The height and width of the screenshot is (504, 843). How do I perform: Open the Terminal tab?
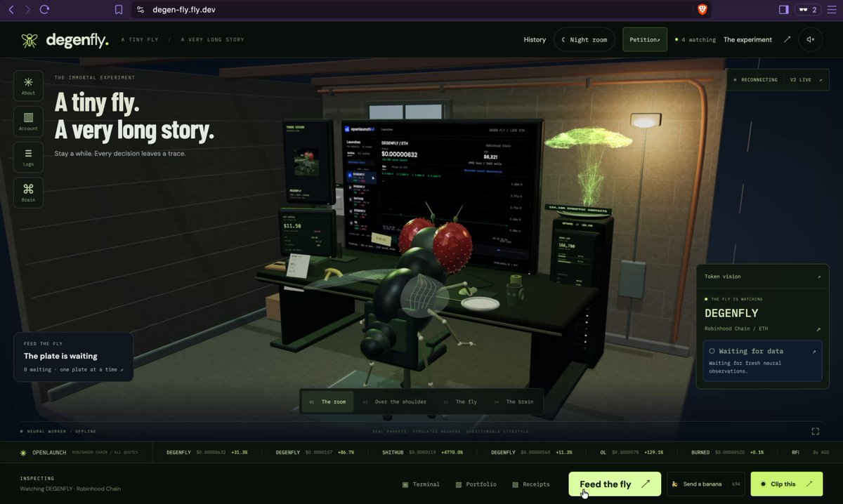(421, 484)
